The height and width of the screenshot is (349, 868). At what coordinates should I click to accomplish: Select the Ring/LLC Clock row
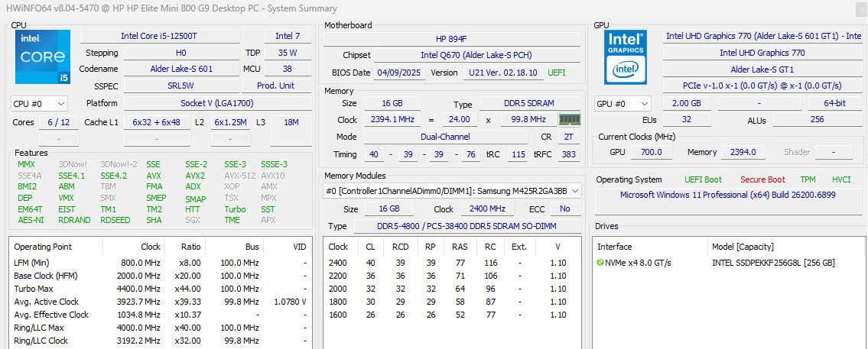pyautogui.click(x=161, y=341)
